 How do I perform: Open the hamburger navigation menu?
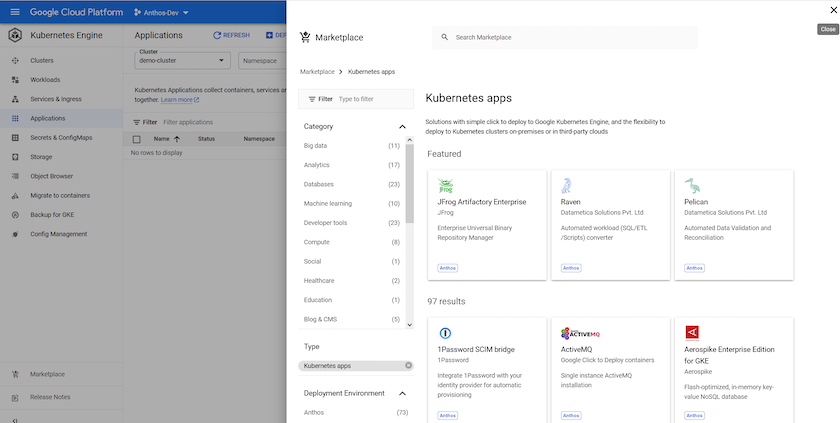[14, 11]
